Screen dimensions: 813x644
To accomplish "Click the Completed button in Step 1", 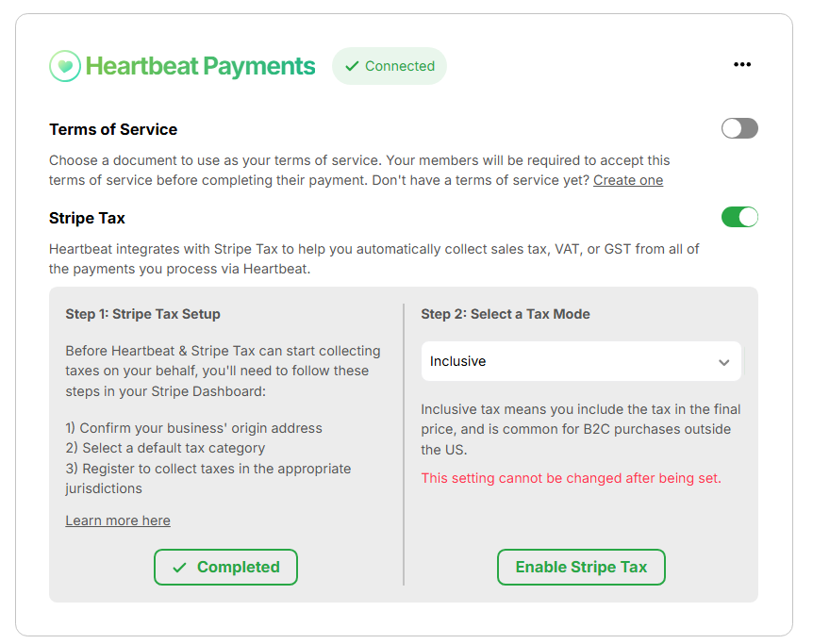I will point(225,568).
